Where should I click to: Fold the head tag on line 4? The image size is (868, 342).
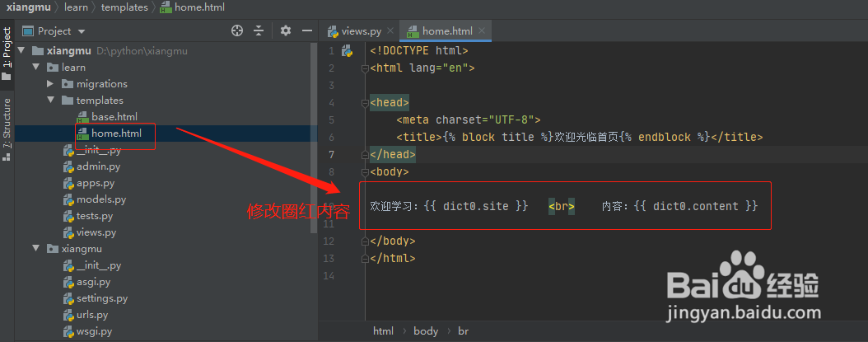(364, 103)
